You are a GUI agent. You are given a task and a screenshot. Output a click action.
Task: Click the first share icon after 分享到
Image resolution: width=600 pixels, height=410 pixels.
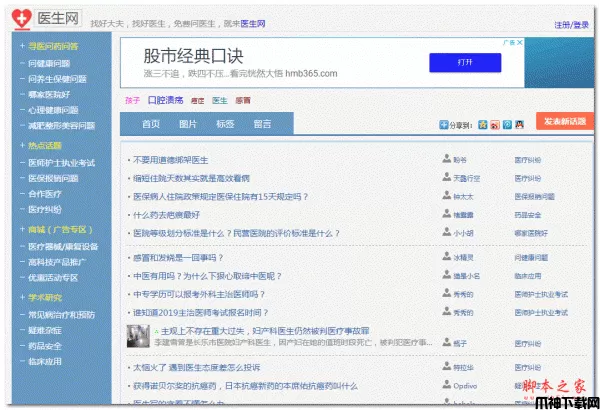[482, 125]
